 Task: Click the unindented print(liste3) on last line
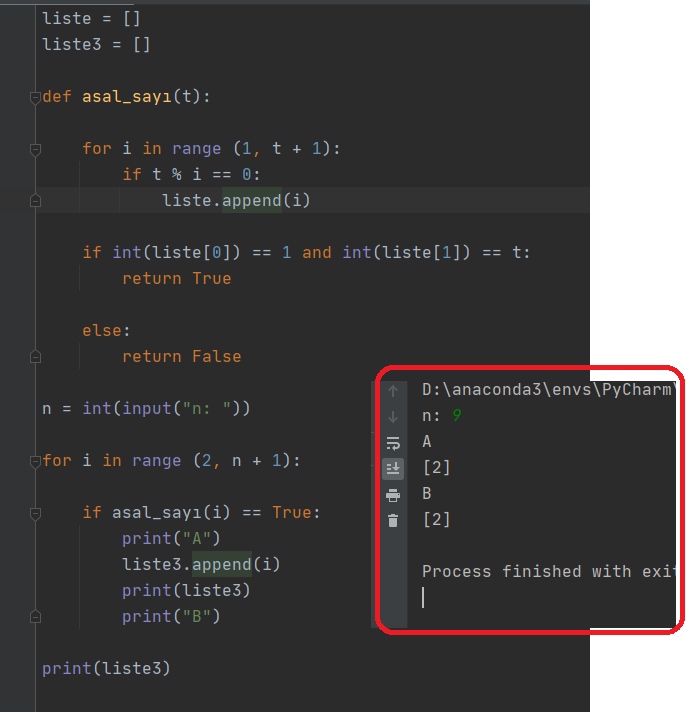tap(106, 668)
